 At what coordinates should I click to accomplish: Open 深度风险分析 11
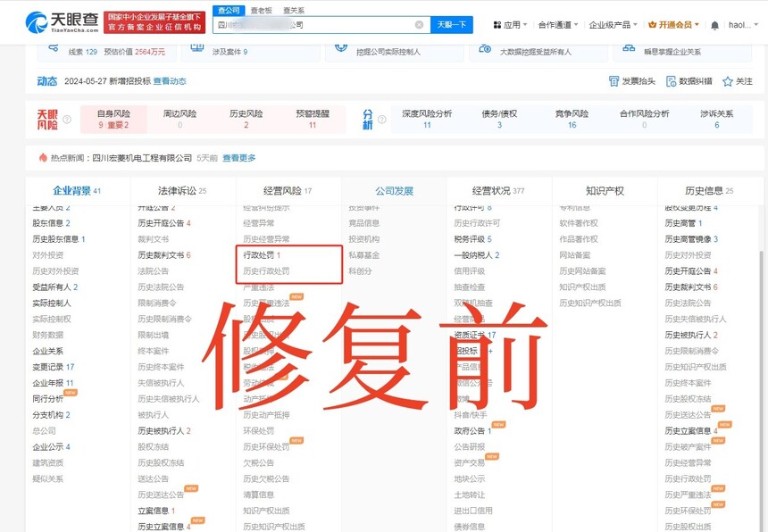click(x=427, y=120)
